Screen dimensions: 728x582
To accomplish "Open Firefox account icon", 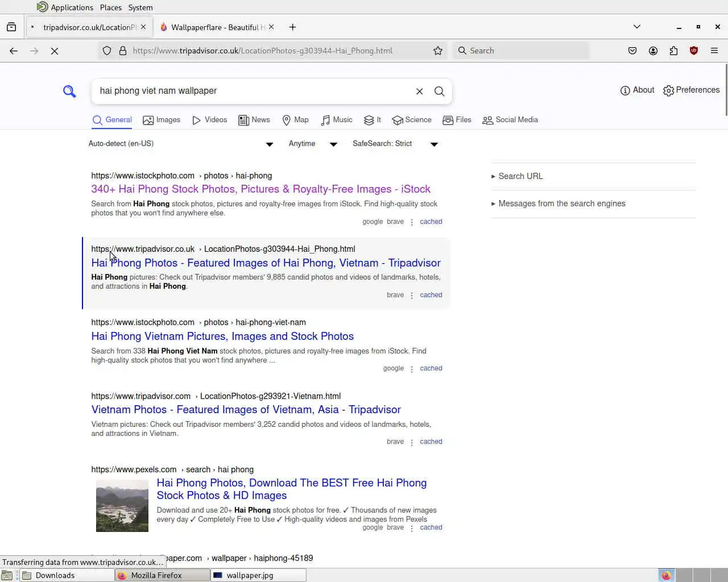I will (653, 51).
